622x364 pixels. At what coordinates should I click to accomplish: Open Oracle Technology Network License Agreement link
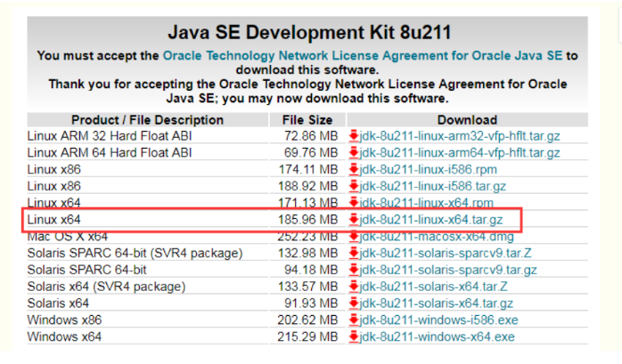[363, 55]
